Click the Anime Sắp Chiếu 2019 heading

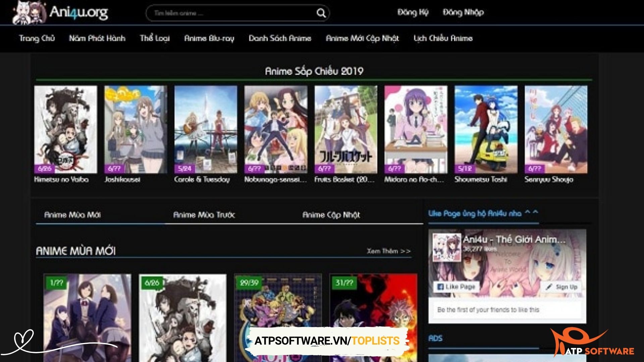(314, 71)
